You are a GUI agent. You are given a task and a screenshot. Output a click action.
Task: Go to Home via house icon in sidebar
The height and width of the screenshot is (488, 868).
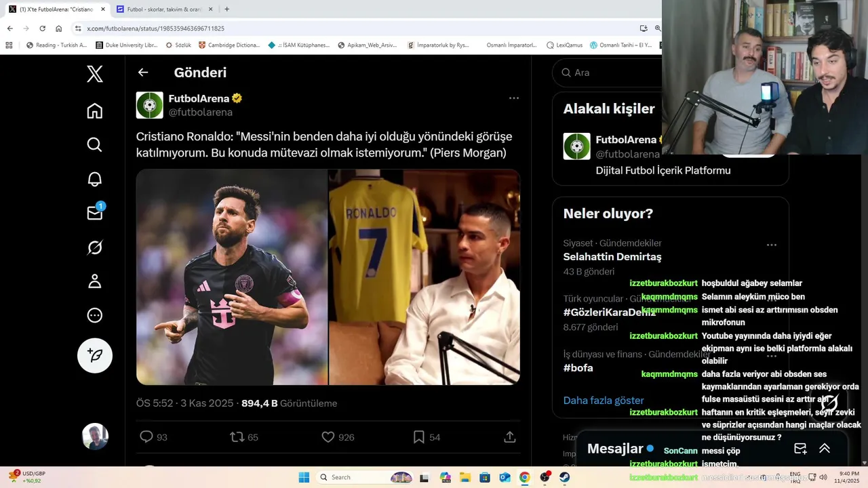(x=95, y=110)
